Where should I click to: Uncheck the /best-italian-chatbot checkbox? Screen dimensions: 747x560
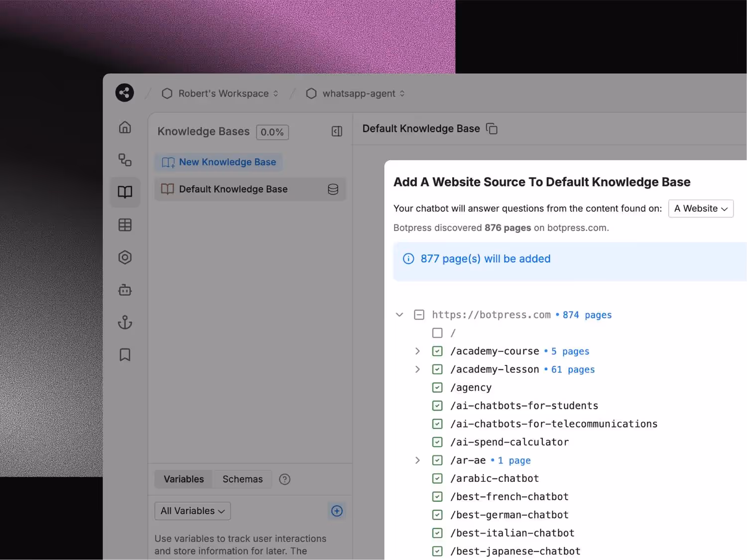[x=437, y=533]
